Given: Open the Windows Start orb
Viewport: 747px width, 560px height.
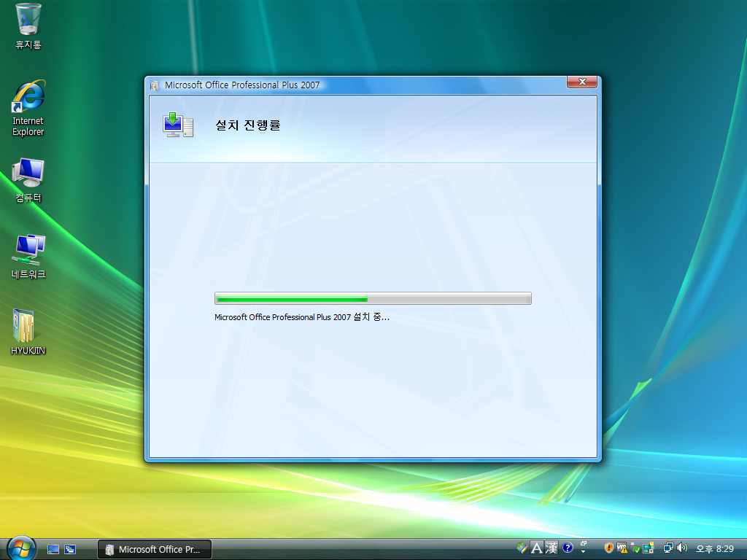Looking at the screenshot, I should pos(21,548).
